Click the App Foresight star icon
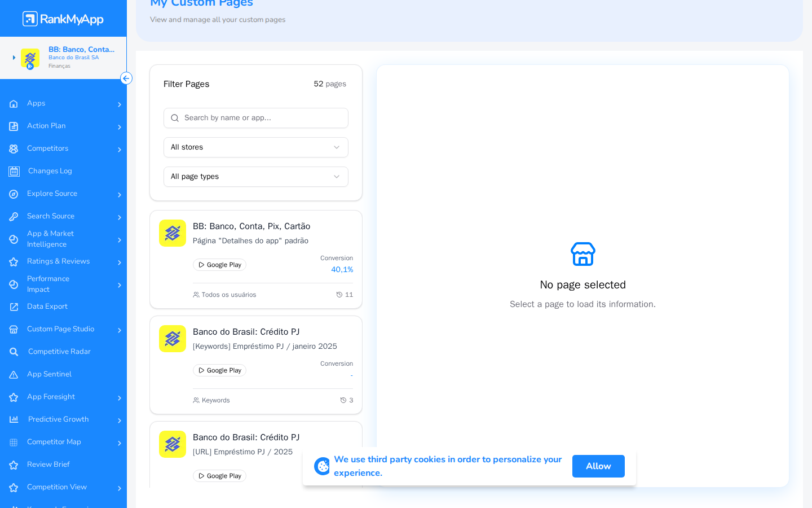The image size is (812, 508). click(14, 397)
